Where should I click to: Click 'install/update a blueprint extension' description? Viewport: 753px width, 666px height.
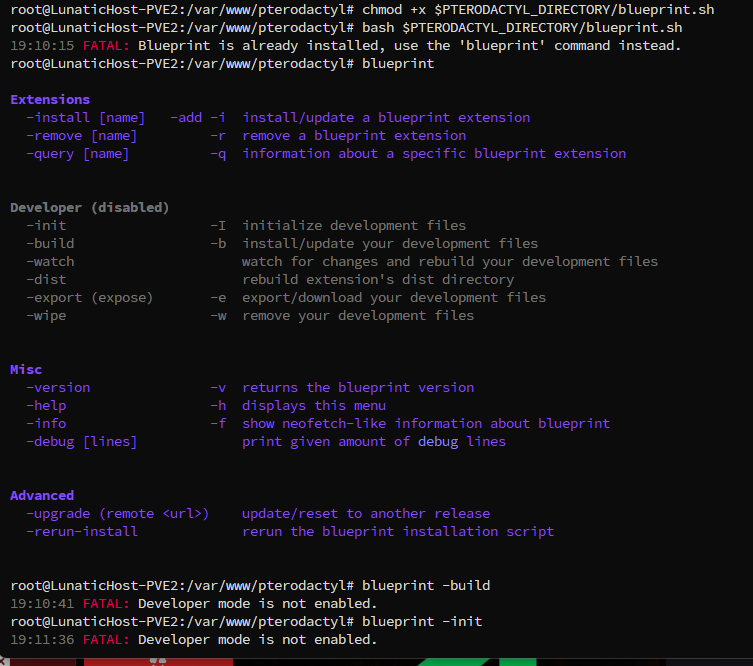coord(386,118)
